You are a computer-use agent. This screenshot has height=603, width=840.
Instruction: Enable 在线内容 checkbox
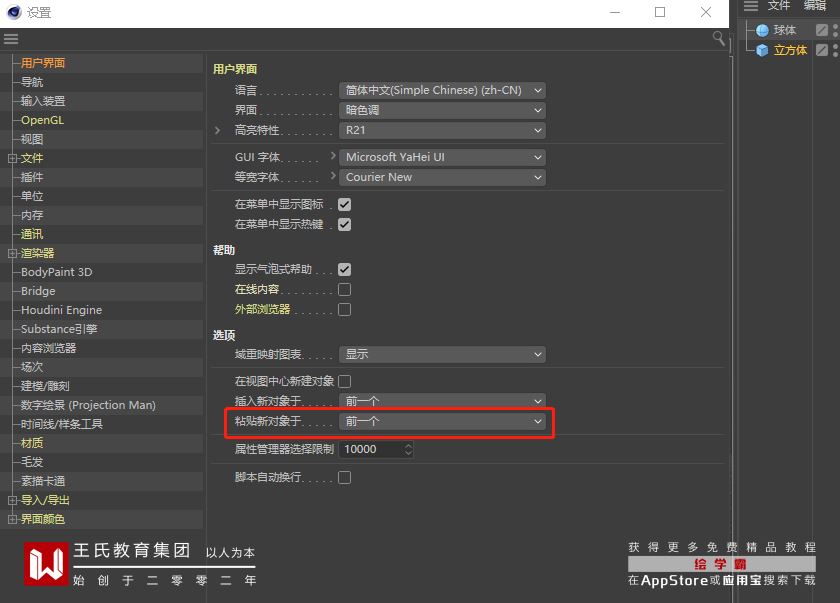[x=344, y=290]
